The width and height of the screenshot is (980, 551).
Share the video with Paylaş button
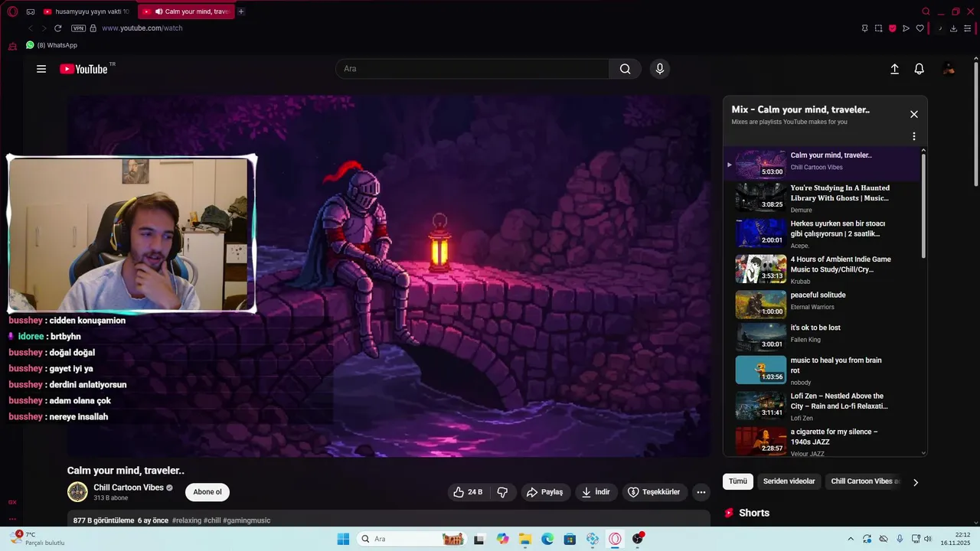click(x=544, y=492)
